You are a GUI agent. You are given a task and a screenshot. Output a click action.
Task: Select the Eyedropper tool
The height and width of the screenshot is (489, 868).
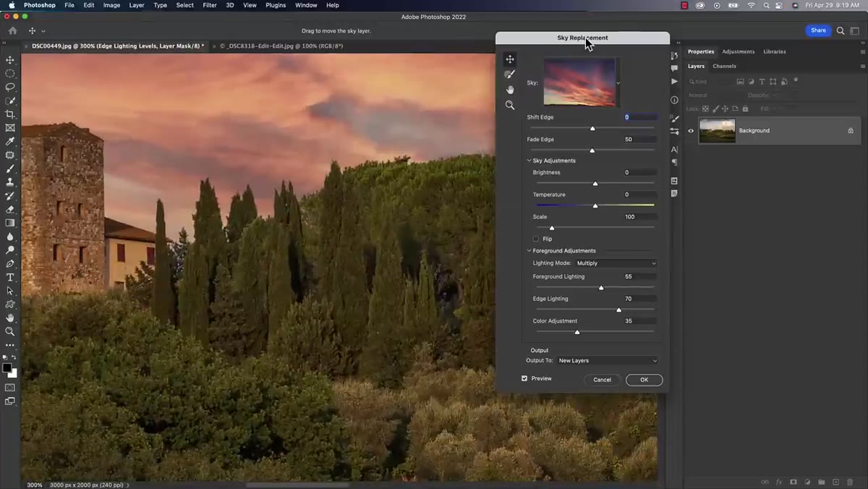[x=10, y=141]
